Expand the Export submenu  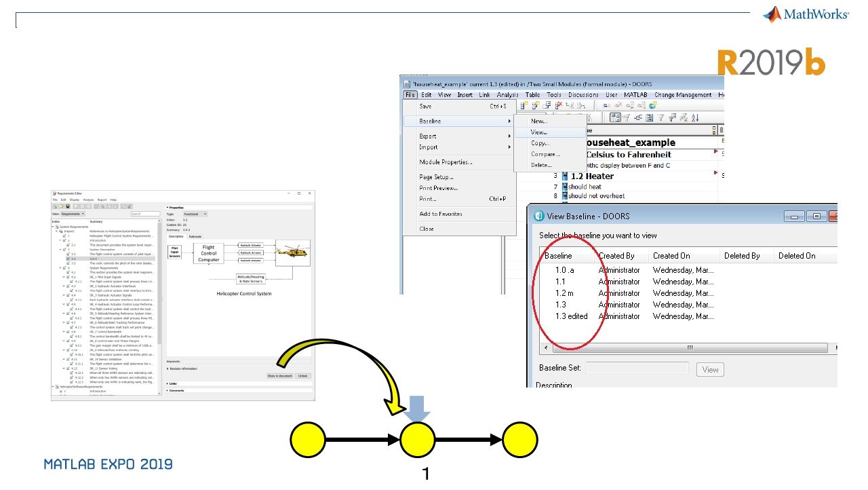tap(459, 136)
